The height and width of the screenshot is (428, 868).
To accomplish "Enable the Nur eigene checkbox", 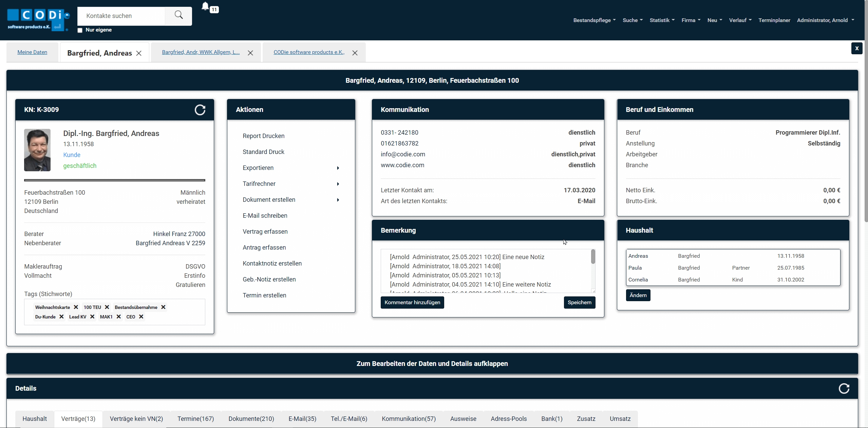I will point(80,30).
